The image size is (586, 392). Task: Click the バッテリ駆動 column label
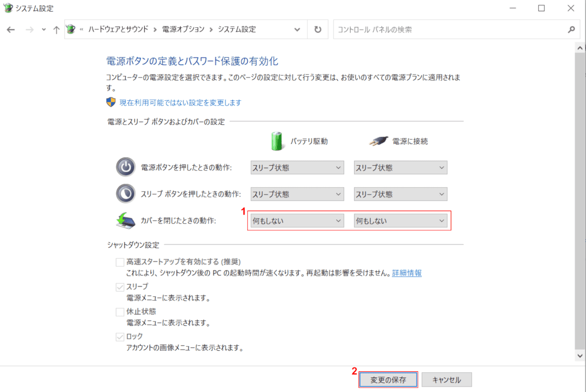tap(309, 141)
